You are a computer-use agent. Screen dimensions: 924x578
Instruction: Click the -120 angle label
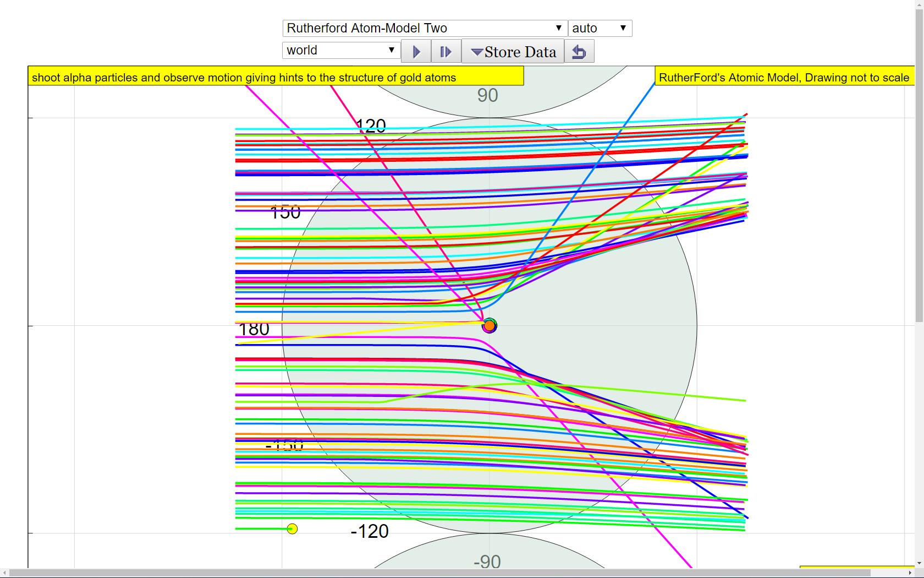point(370,531)
